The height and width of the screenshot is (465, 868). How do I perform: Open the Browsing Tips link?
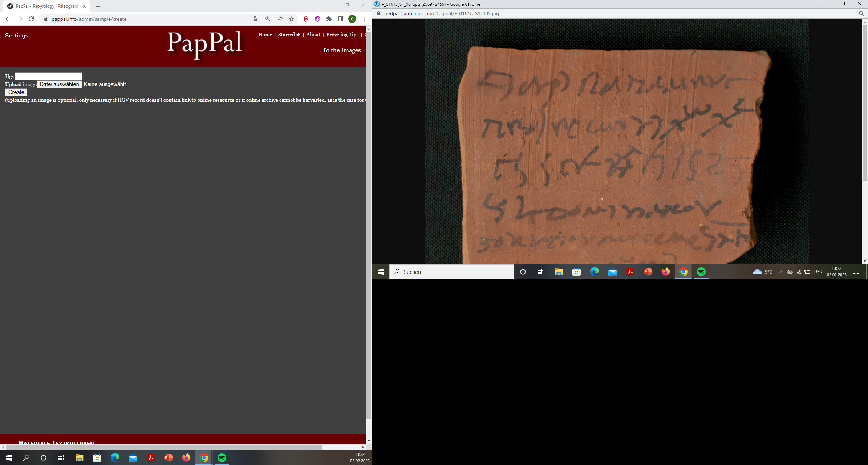tap(342, 35)
